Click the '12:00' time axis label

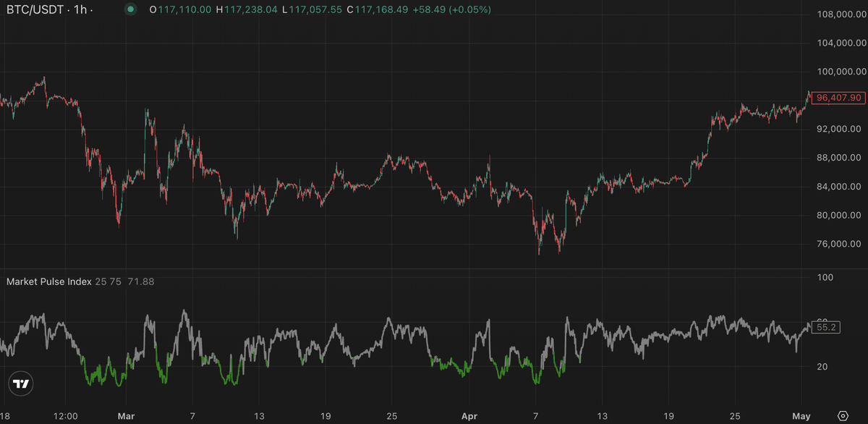65,416
